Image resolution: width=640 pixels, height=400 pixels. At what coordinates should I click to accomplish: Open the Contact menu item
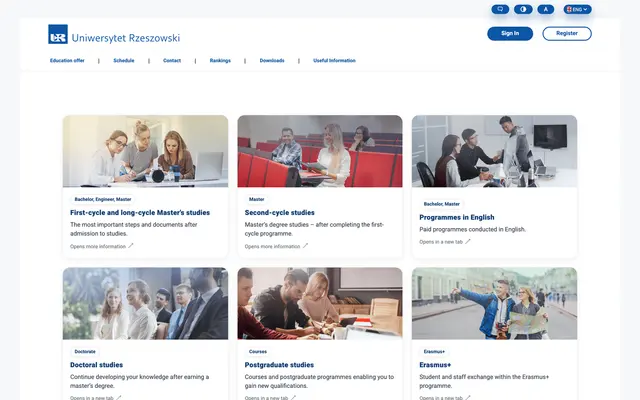click(172, 60)
